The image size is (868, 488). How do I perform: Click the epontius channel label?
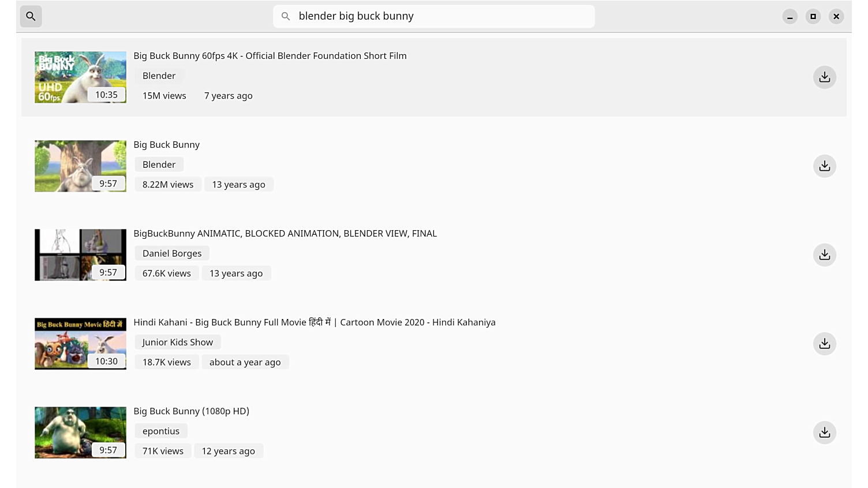tap(161, 431)
